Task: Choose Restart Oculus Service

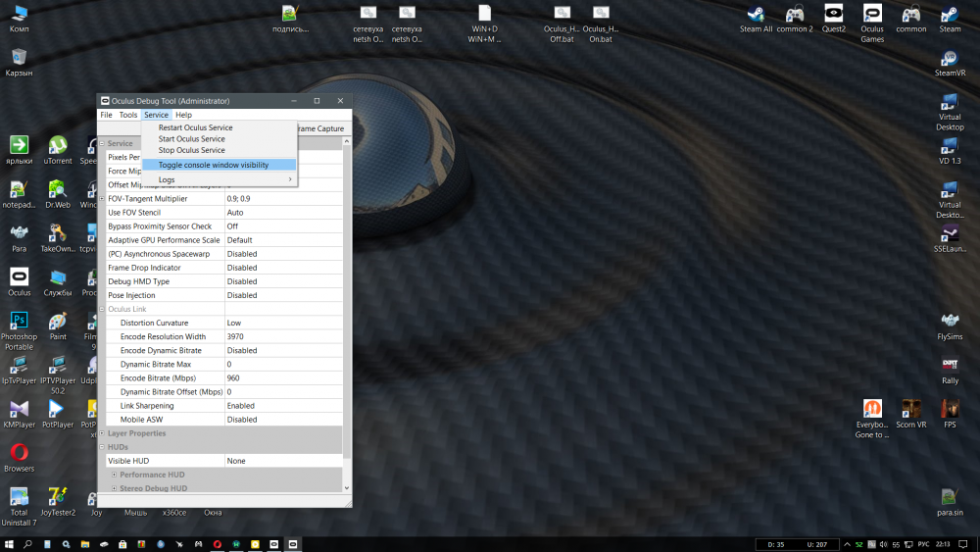Action: (196, 127)
